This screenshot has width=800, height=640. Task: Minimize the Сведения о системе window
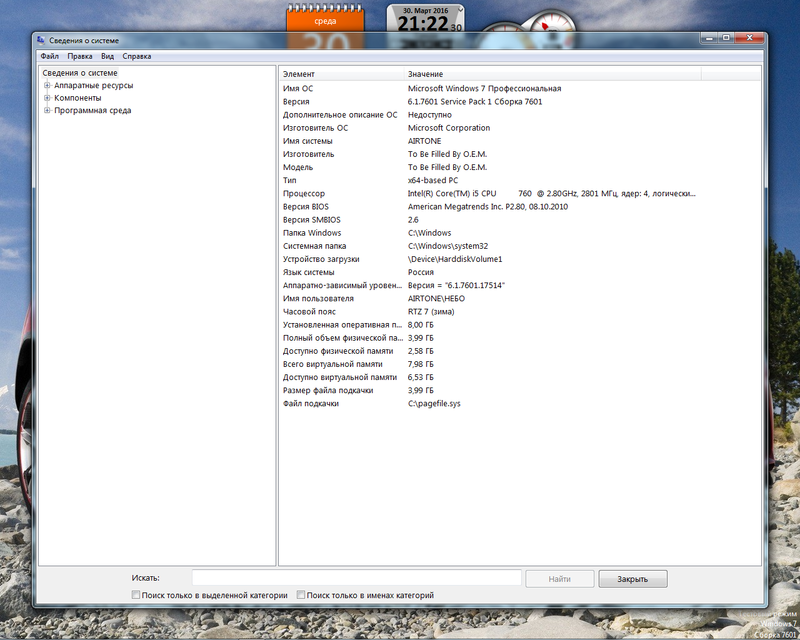(x=709, y=38)
